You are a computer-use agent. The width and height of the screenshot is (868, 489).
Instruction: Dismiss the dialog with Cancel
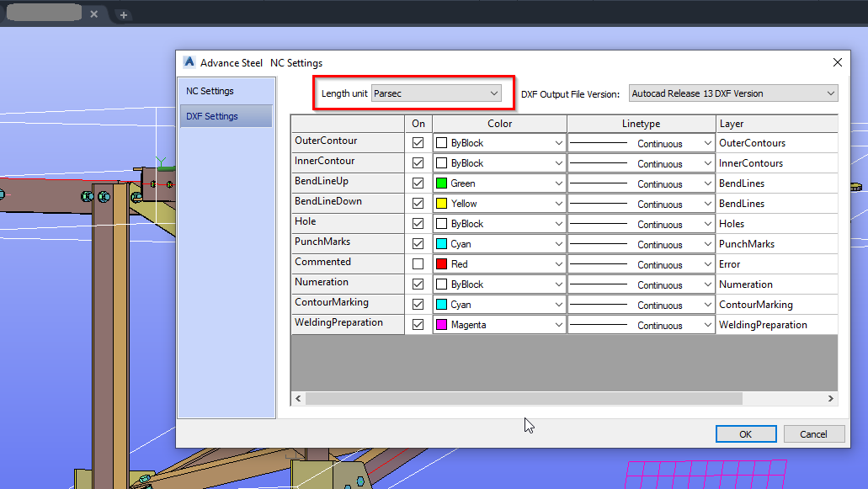click(x=813, y=433)
